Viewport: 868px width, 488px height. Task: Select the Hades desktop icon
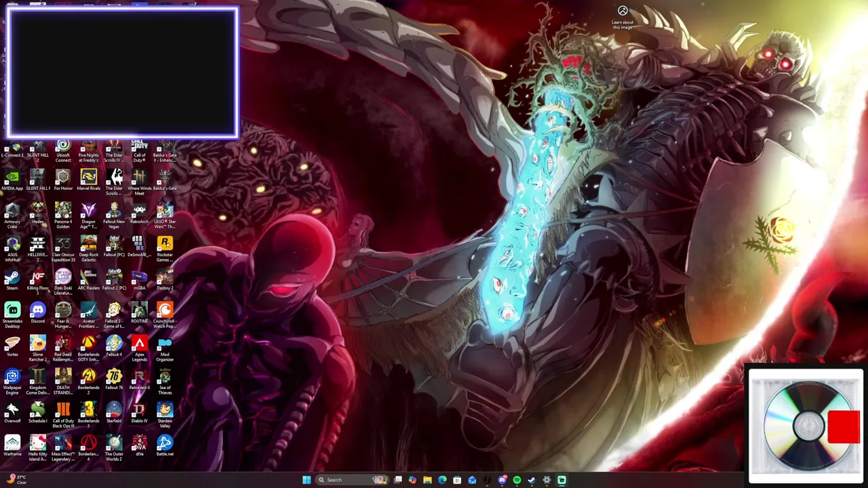point(37,214)
